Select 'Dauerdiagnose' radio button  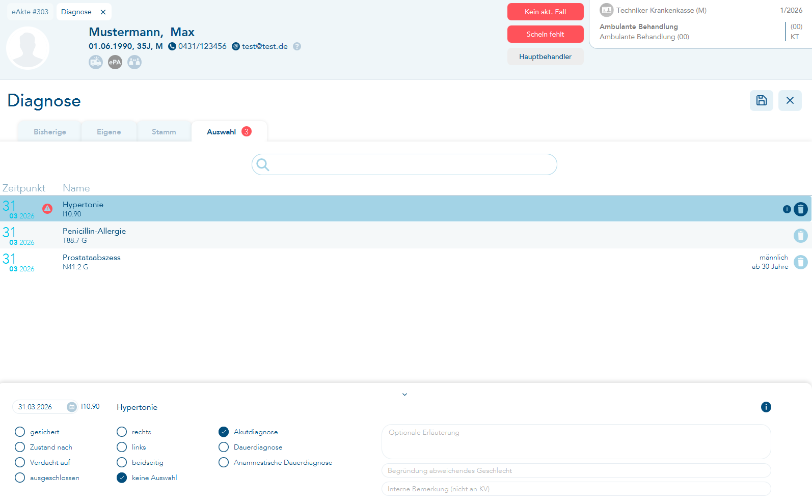click(224, 447)
